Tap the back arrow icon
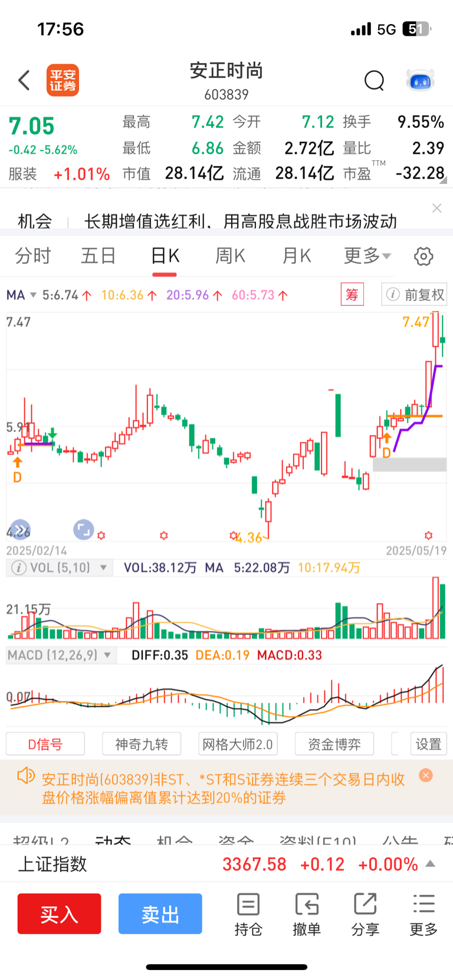The height and width of the screenshot is (980, 453). (24, 80)
